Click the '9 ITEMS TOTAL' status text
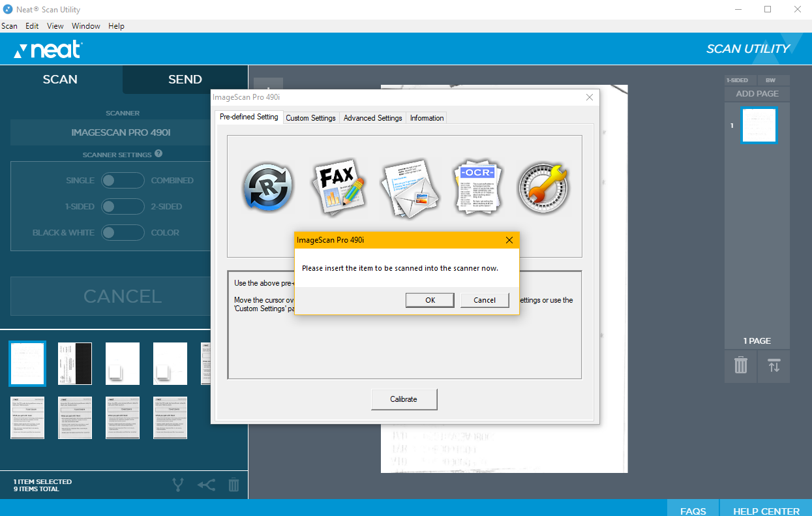This screenshot has width=812, height=516. click(36, 489)
